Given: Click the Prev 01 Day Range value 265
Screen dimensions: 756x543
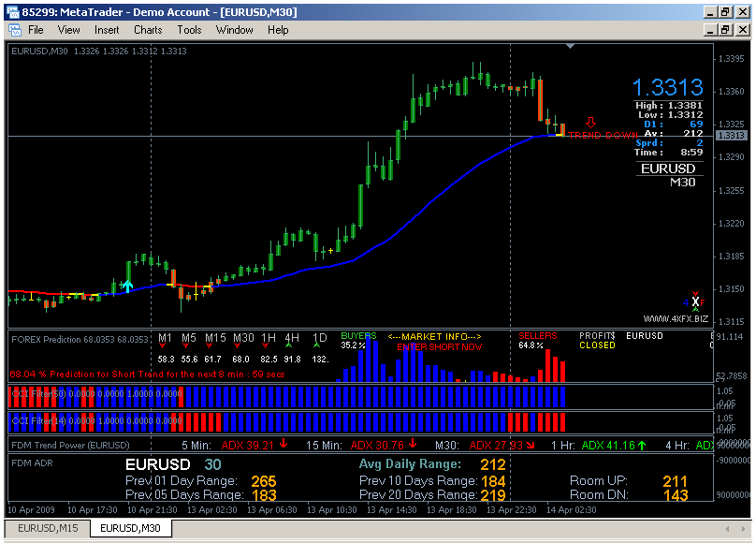Looking at the screenshot, I should (264, 481).
